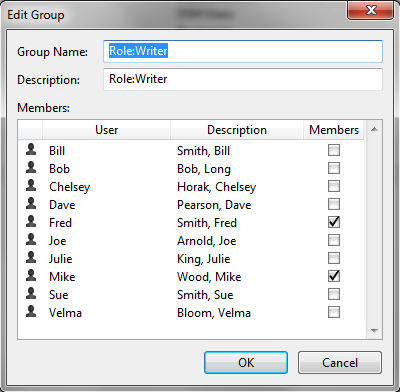Confirm changes with the OK button
Image resolution: width=400 pixels, height=392 pixels.
click(246, 362)
